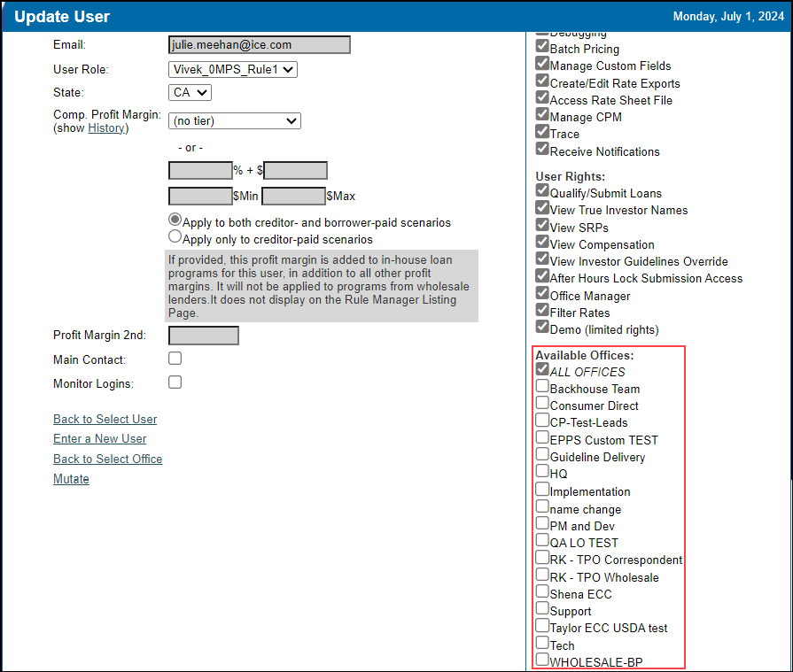Uncheck Demo (limited rights) checkbox

click(x=542, y=327)
